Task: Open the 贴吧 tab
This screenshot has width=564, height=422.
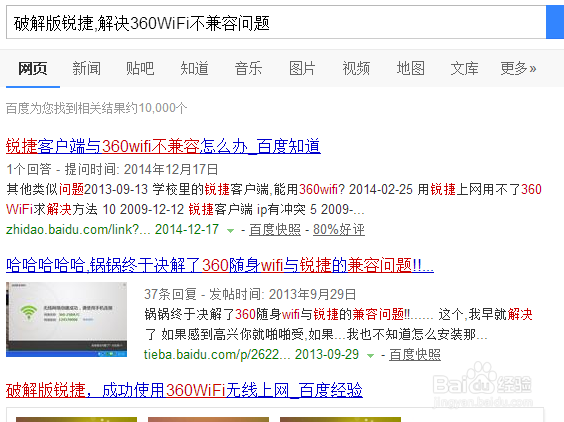Action: tap(140, 68)
